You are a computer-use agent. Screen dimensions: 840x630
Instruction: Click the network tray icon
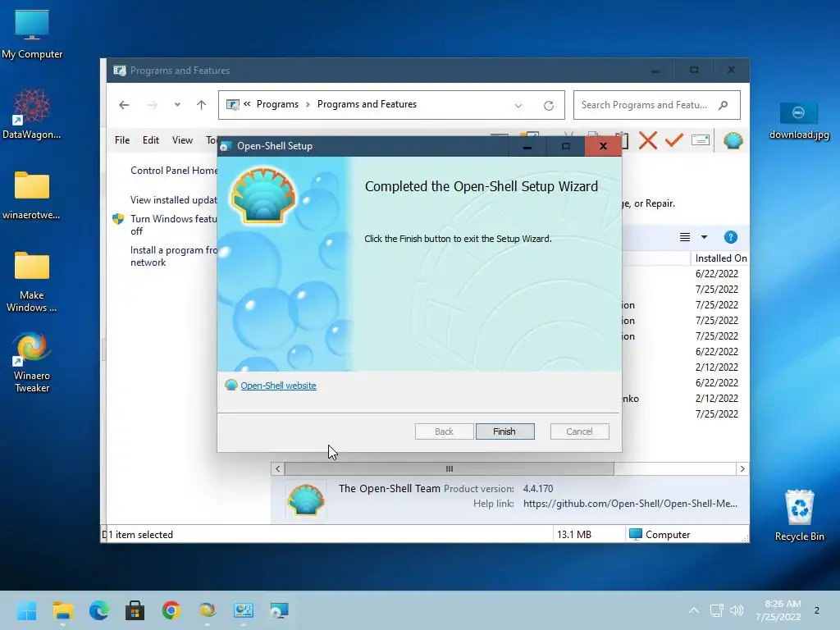click(x=717, y=610)
